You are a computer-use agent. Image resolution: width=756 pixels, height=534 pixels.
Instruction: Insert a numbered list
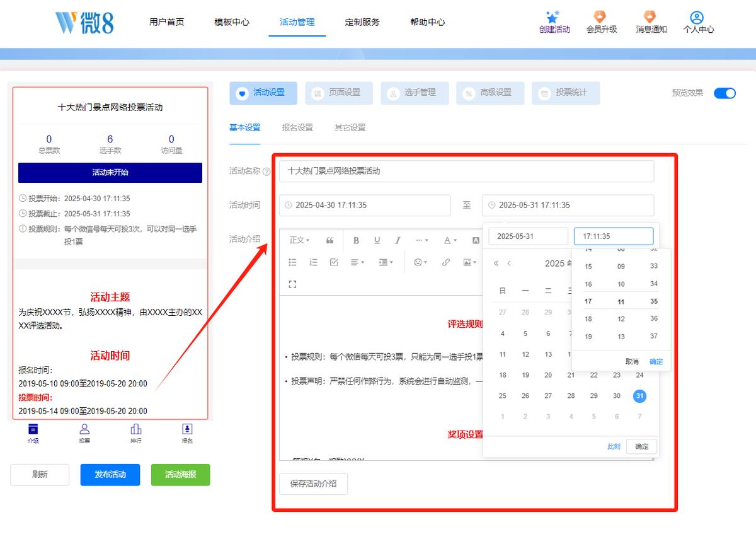pyautogui.click(x=313, y=262)
